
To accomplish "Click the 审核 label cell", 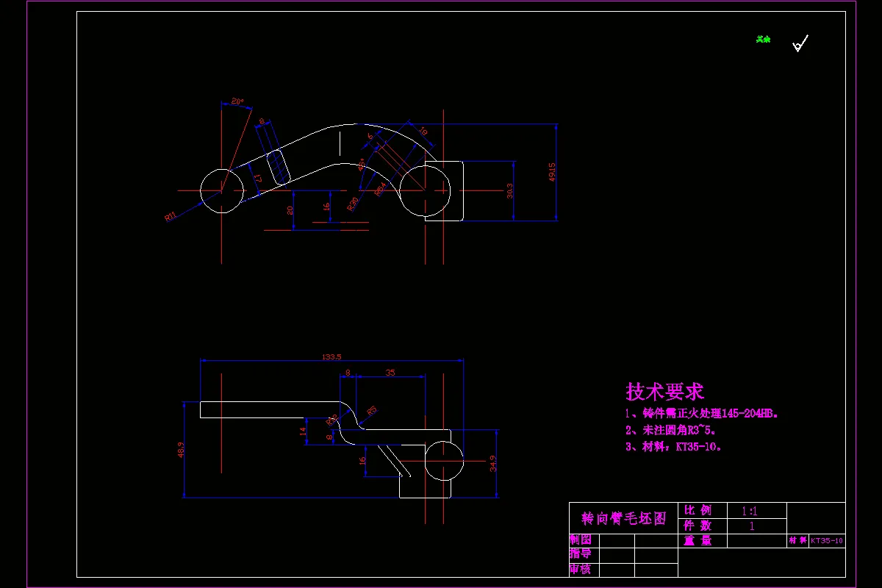I will pos(581,569).
